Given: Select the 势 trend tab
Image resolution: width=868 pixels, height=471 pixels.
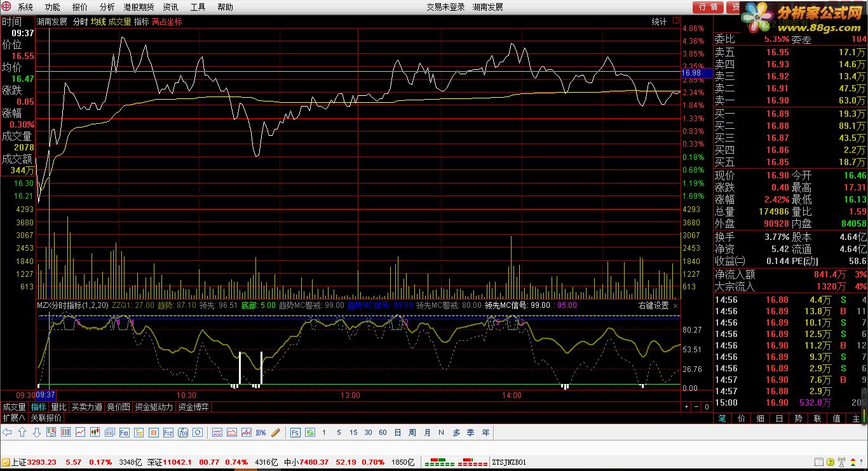Looking at the screenshot, I should coord(798,418).
